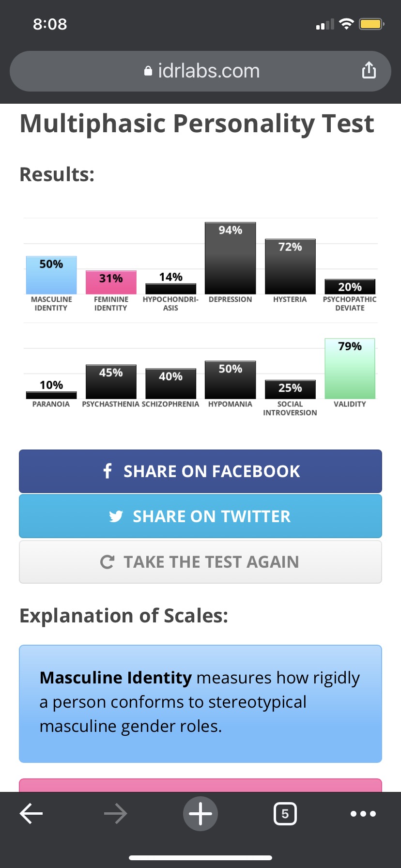401x868 pixels.
Task: Tap the lock icon beside idrlabs.com
Action: click(148, 71)
